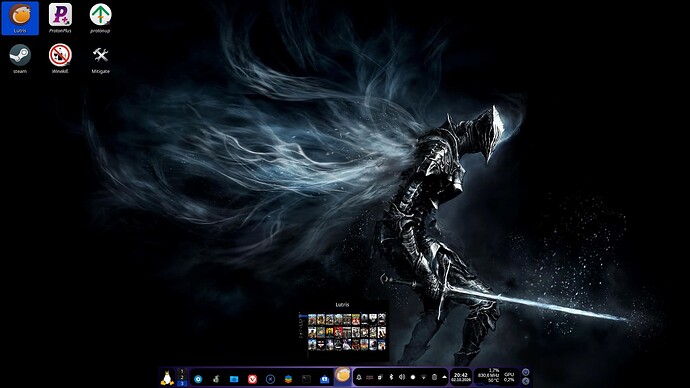This screenshot has height=388, width=690.
Task: Switch to virtual desktop 1
Action: click(182, 372)
